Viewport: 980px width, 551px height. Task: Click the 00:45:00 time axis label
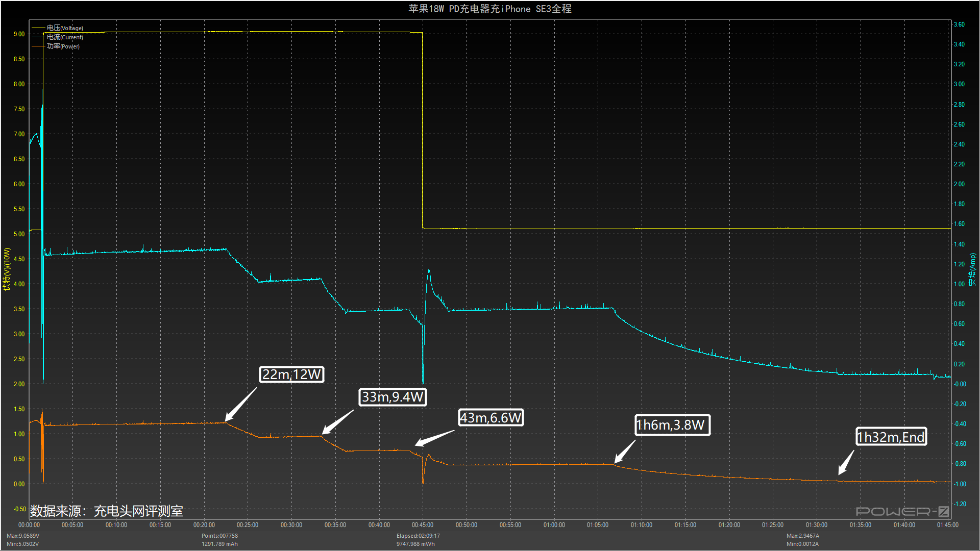(x=423, y=525)
